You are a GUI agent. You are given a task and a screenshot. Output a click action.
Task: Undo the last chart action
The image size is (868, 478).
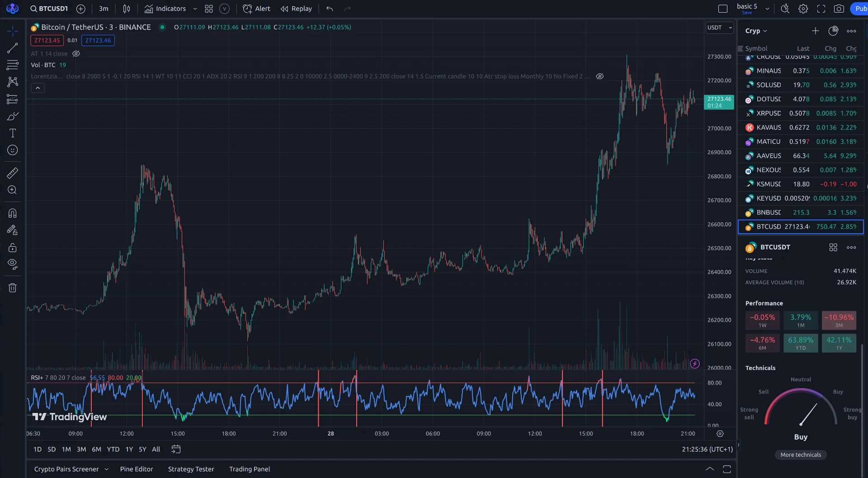coord(330,9)
